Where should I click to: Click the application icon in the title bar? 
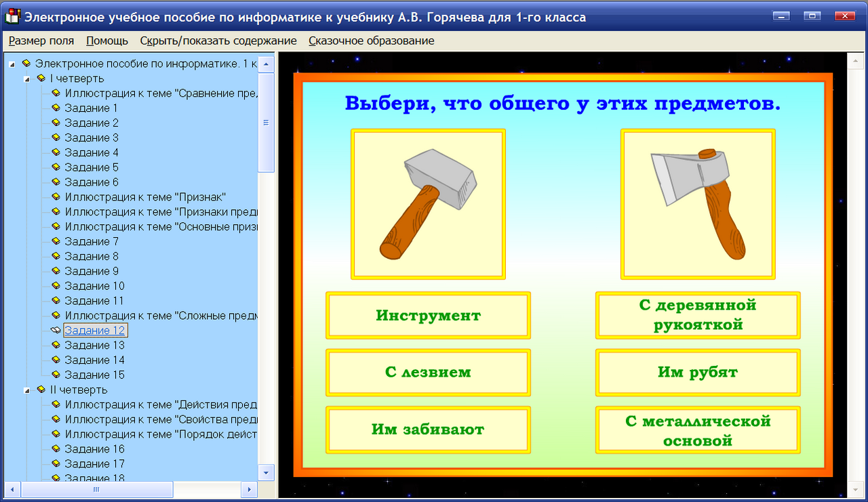click(x=12, y=15)
